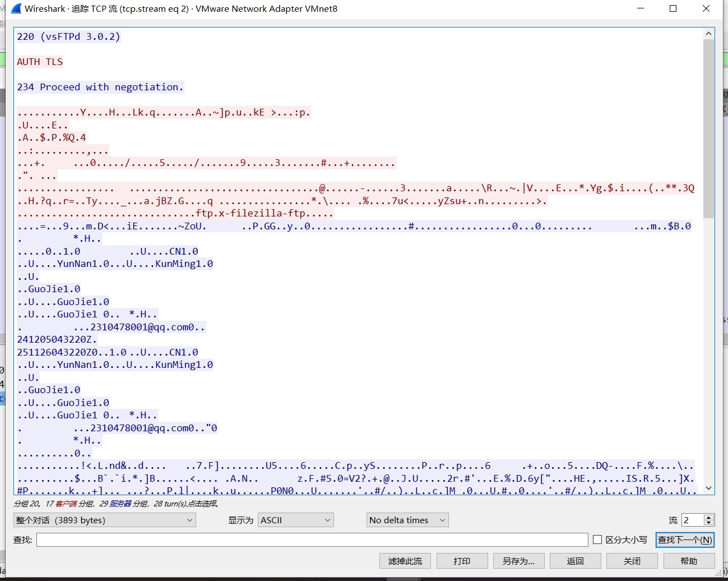Click the '.A..$.P.%Q.4' client data line

coord(52,137)
